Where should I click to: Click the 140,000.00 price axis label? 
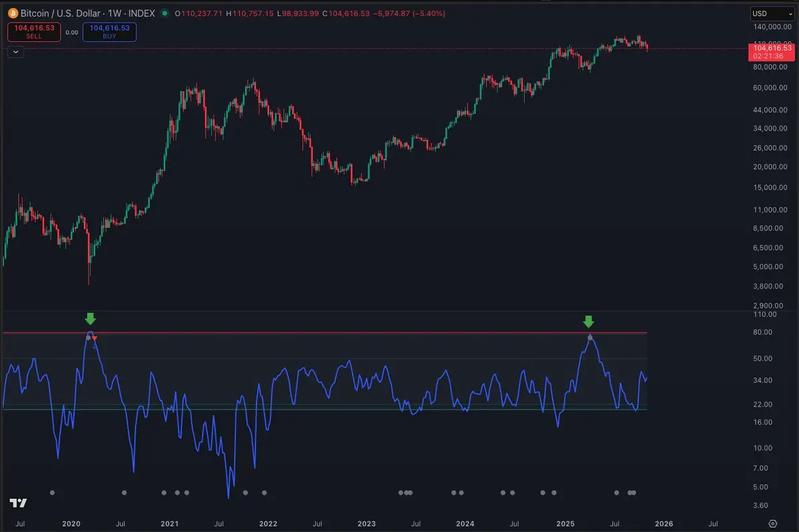[772, 27]
